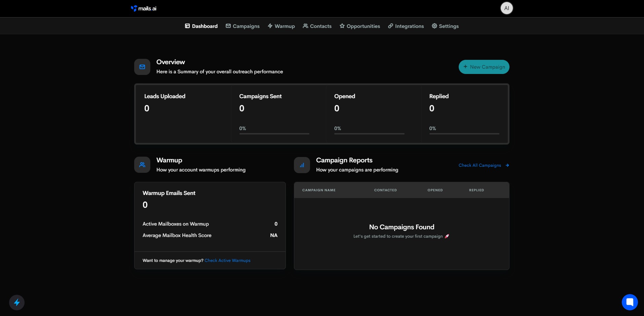Click arrow beside Check All Campaigns

507,165
